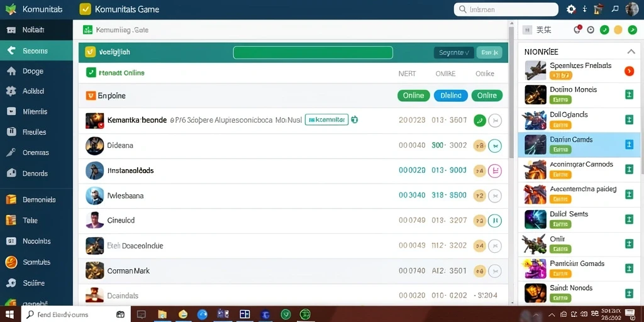This screenshot has width=644, height=322.
Task: Open the Cineulod avatar thumbnail
Action: click(95, 220)
